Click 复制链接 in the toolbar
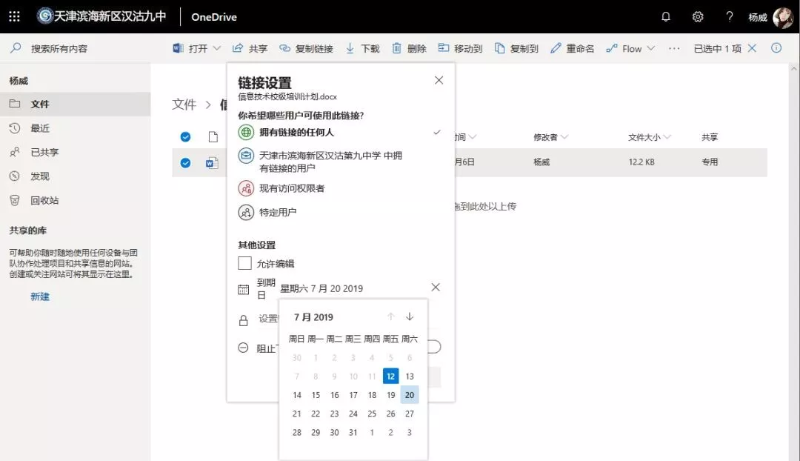The image size is (800, 461). [306, 48]
